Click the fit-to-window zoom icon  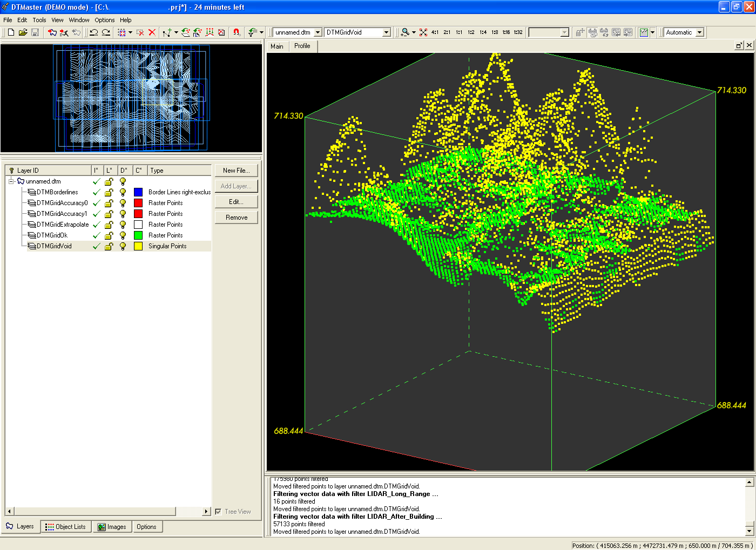423,32
